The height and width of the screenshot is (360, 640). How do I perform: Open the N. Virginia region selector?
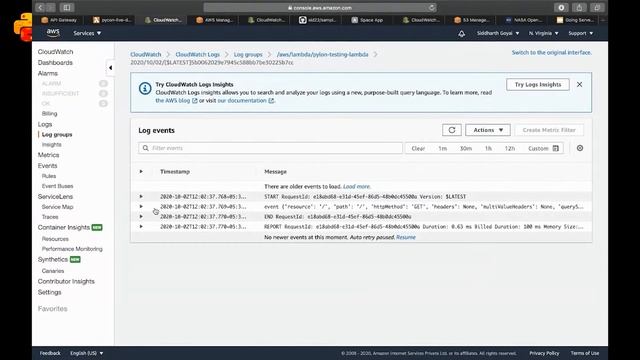pos(543,33)
